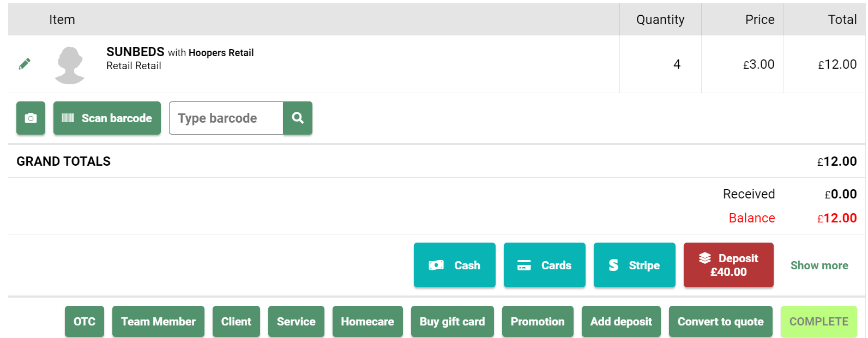Focus the Type barcode input field
This screenshot has width=868, height=338.
point(226,118)
